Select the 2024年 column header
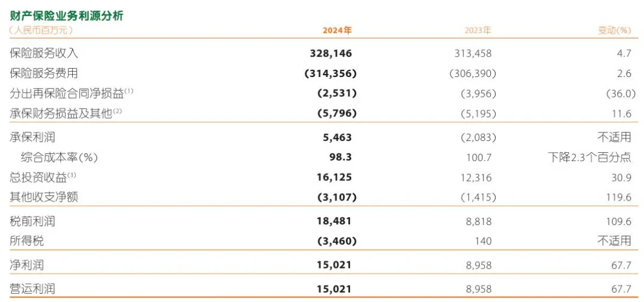644x302 pixels. click(x=338, y=30)
